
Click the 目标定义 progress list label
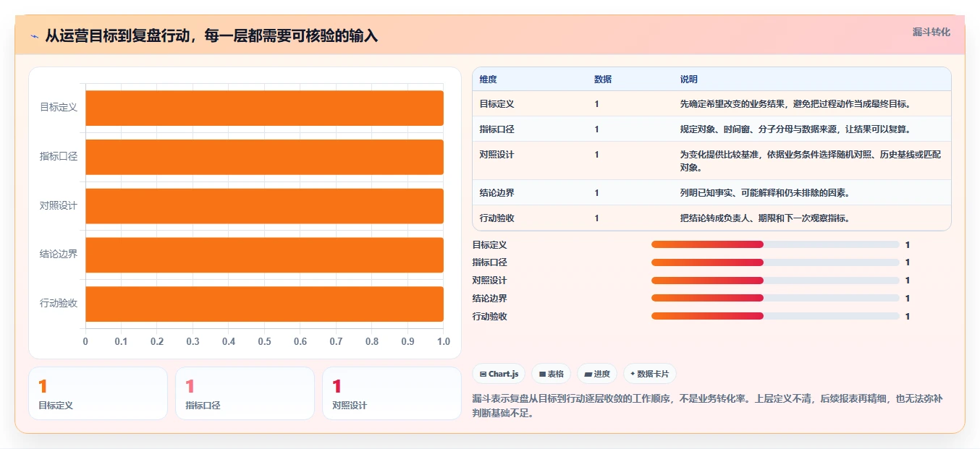coord(490,245)
